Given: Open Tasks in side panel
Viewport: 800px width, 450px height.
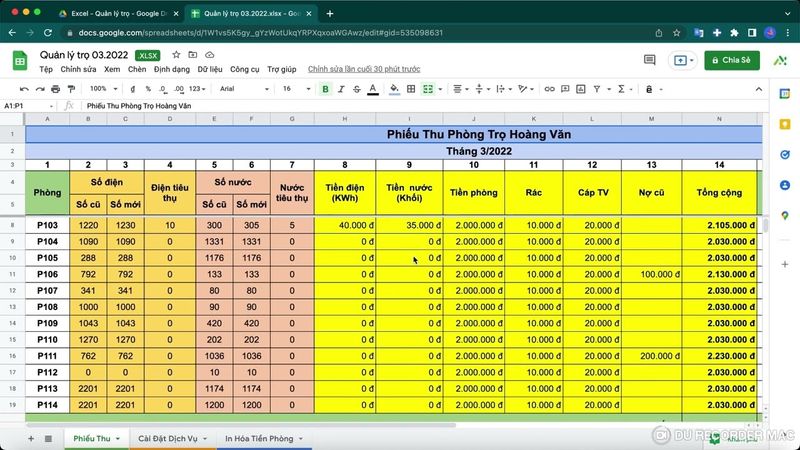Looking at the screenshot, I should tap(785, 155).
